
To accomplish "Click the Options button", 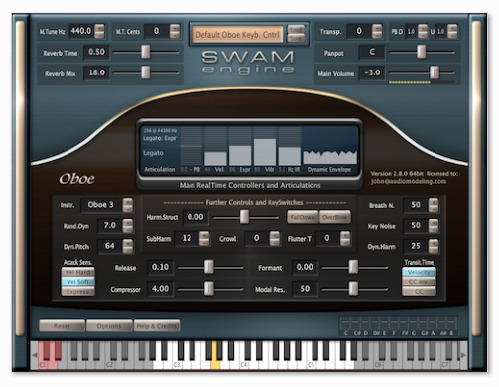I will click(x=109, y=326).
